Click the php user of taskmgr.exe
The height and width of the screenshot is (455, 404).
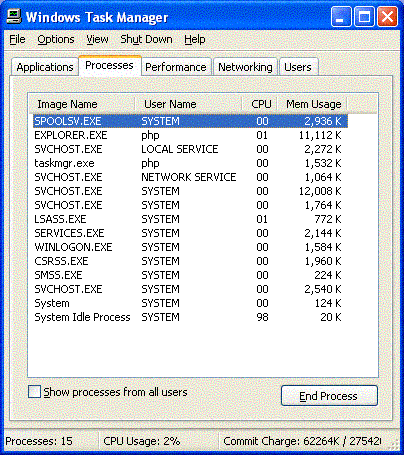point(150,164)
